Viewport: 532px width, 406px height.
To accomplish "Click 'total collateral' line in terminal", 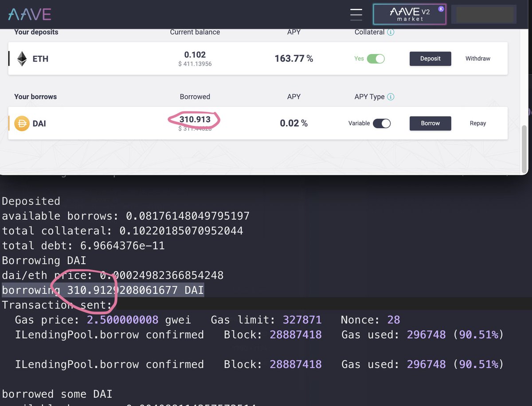I will [x=123, y=230].
